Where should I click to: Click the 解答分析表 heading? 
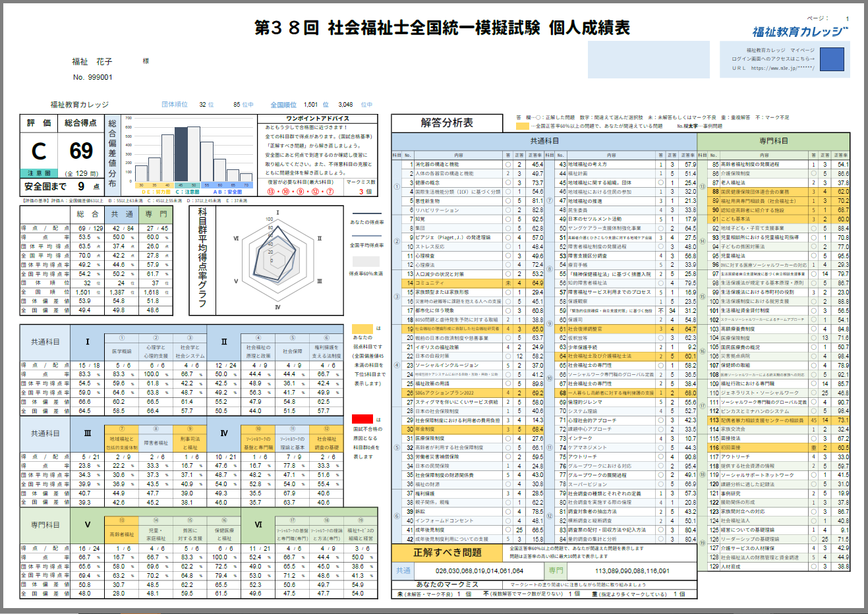447,123
